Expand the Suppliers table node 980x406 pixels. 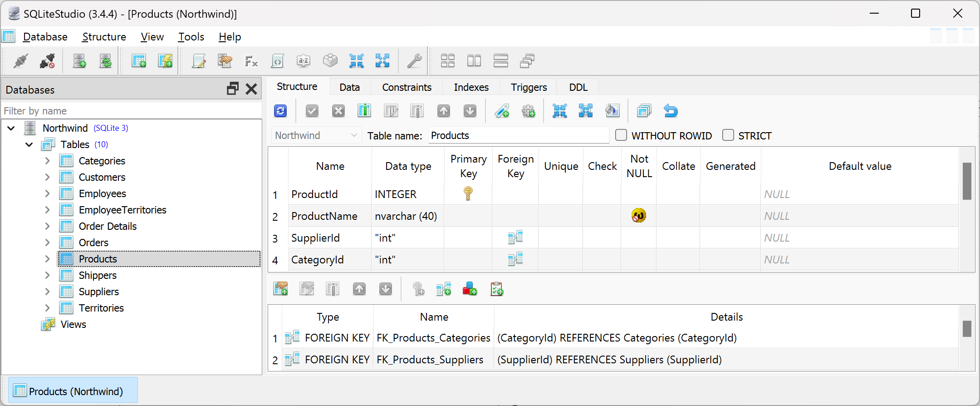coord(47,292)
